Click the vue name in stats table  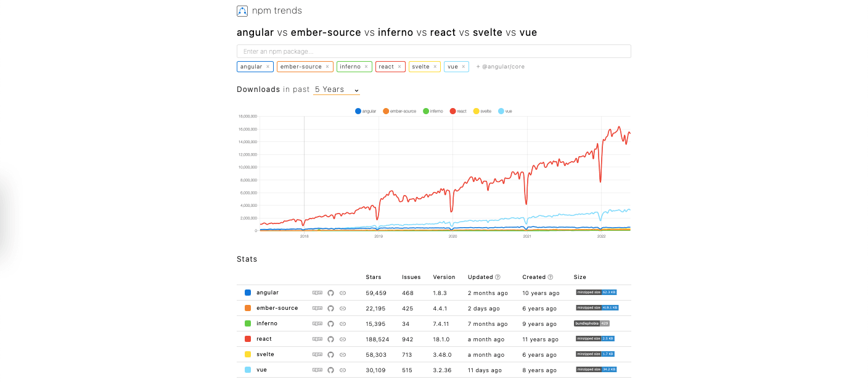pos(261,370)
